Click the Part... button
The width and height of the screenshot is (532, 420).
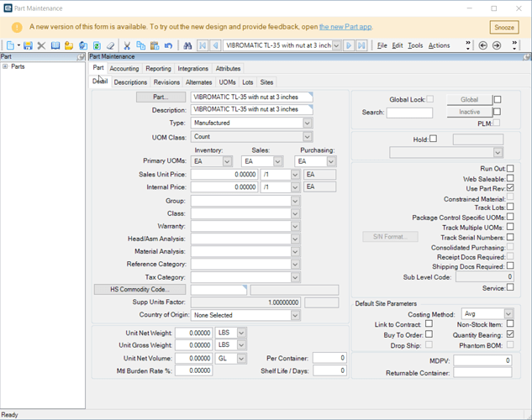(x=161, y=97)
